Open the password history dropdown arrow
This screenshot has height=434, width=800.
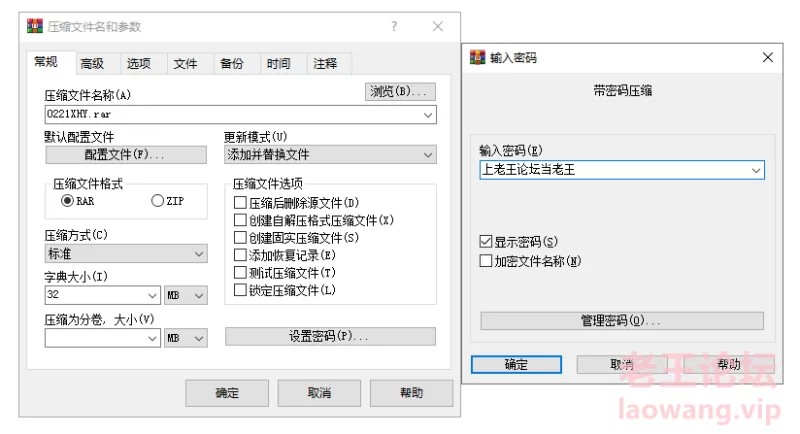(x=756, y=170)
